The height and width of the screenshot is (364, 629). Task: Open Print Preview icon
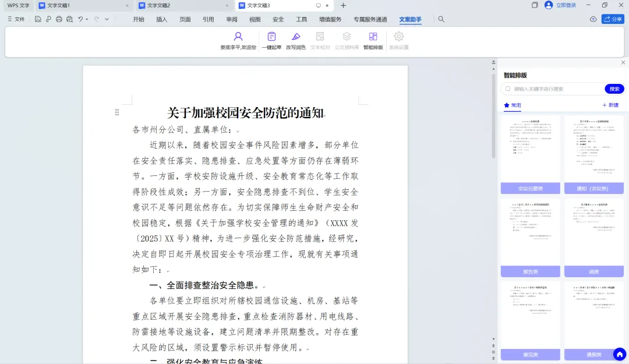coord(69,19)
